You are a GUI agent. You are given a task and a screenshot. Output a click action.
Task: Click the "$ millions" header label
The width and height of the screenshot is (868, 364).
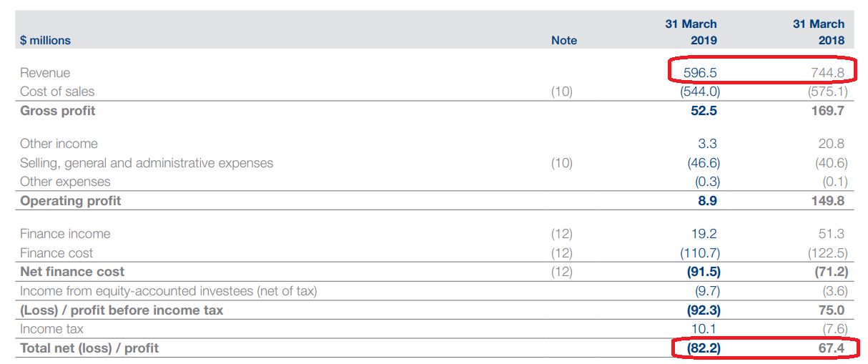coord(45,41)
